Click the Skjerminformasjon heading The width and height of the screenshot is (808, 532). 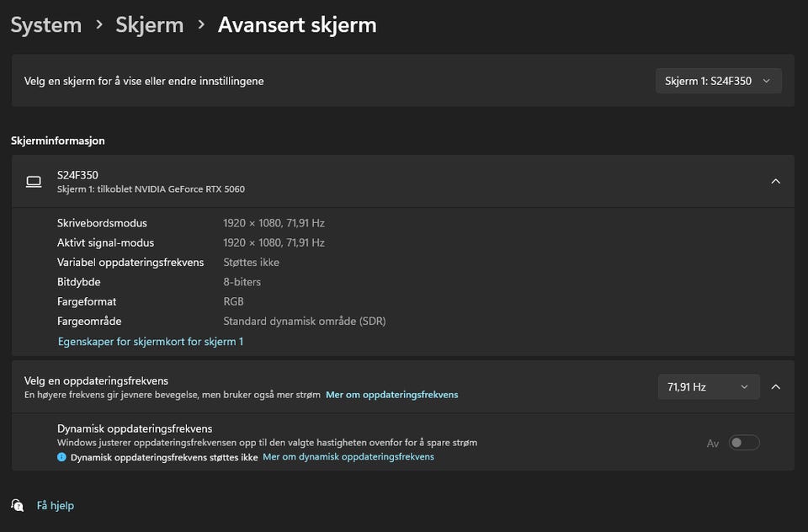(x=58, y=141)
